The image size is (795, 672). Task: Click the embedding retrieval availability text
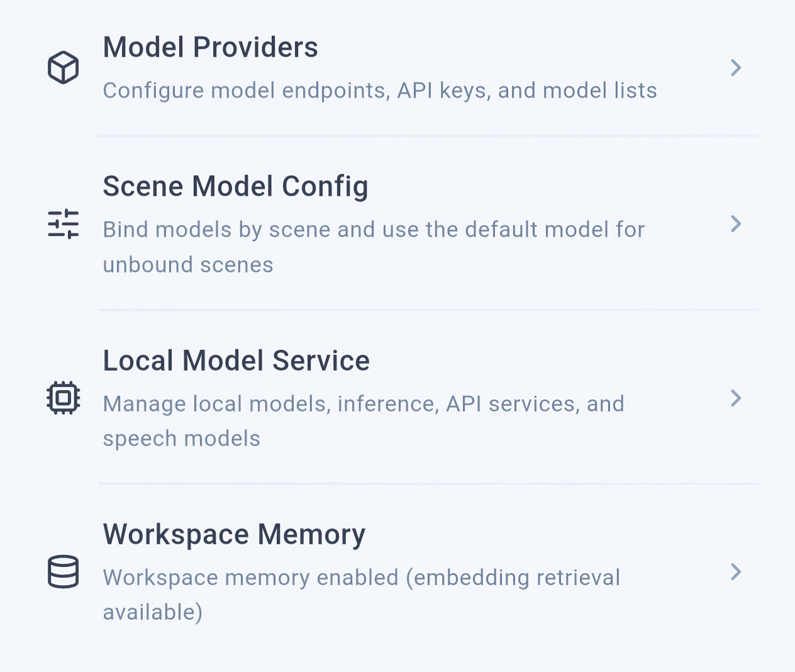pos(362,578)
